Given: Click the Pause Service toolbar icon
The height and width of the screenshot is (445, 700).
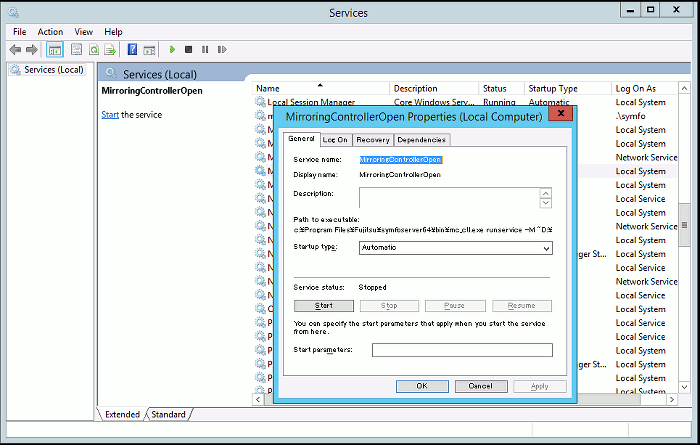Looking at the screenshot, I should click(x=205, y=50).
